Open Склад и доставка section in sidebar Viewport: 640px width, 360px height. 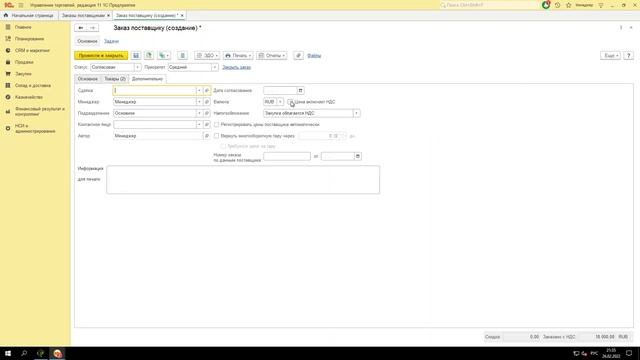pyautogui.click(x=33, y=85)
